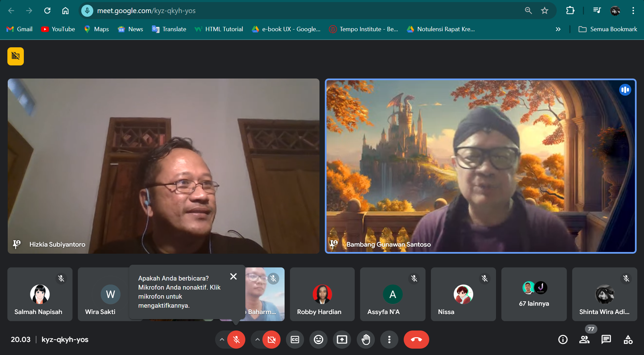This screenshot has width=644, height=355.
Task: Select the Shinta Wira Adi... participant tile
Action: 604,294
